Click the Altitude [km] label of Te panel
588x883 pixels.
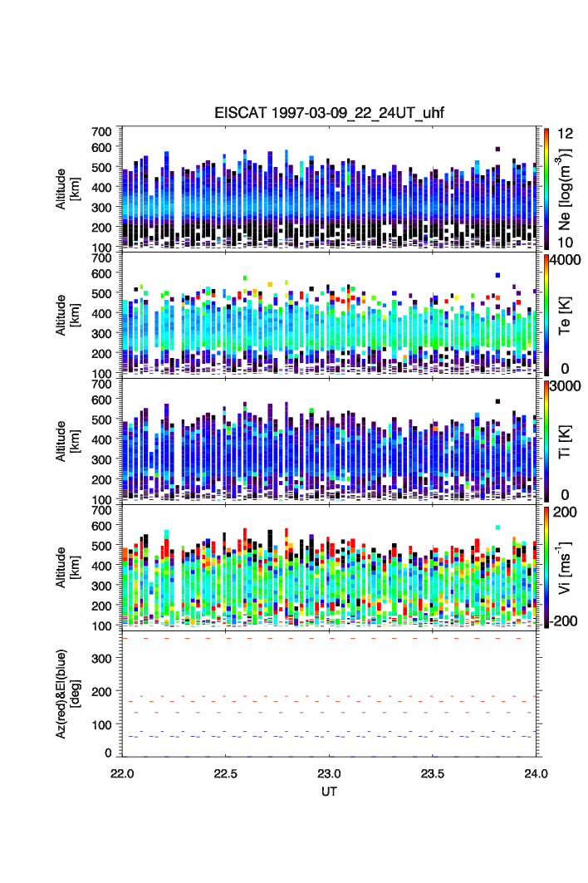67,316
